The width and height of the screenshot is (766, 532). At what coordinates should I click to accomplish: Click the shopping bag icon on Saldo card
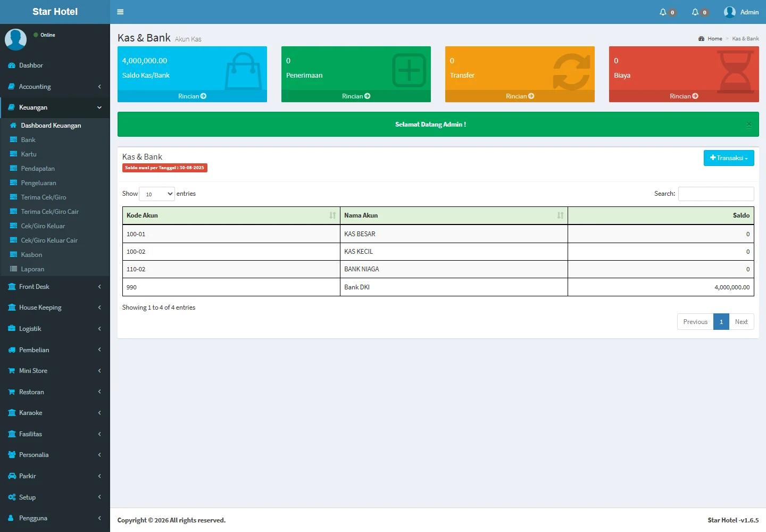[x=244, y=70]
